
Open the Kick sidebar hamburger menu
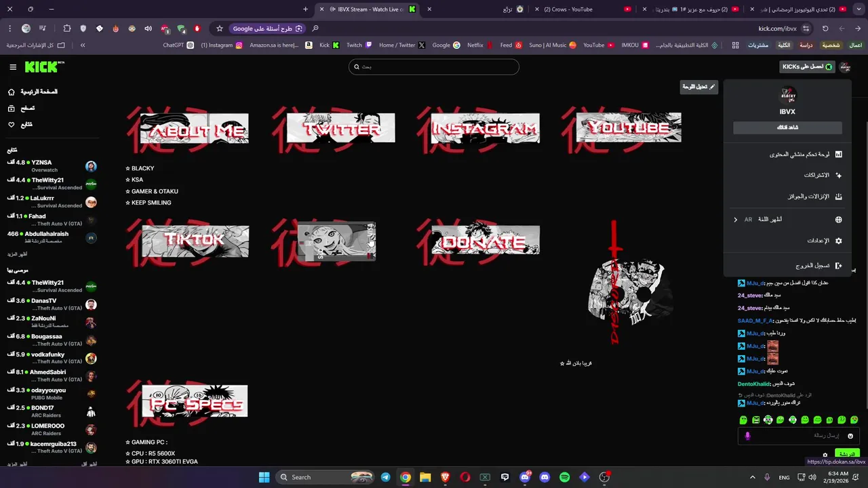(13, 67)
